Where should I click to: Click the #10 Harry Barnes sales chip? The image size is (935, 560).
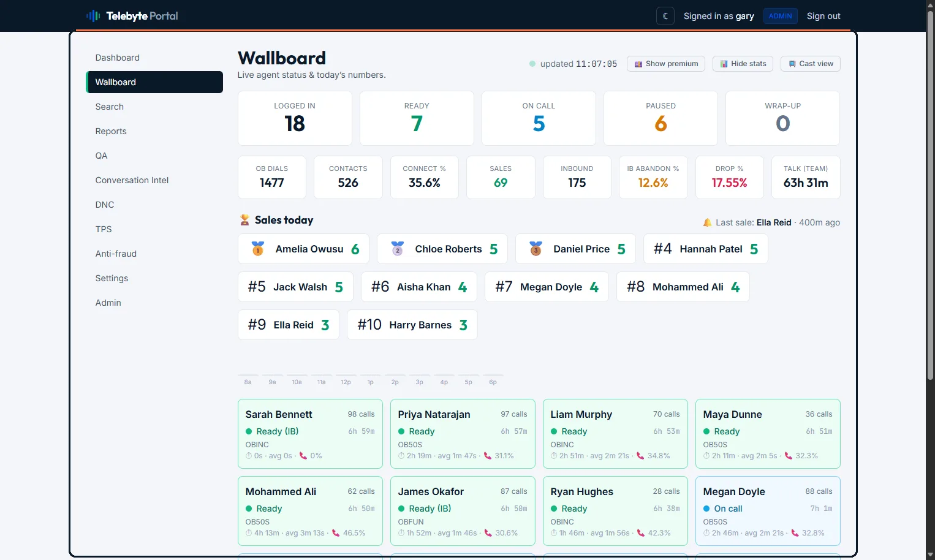coord(412,325)
